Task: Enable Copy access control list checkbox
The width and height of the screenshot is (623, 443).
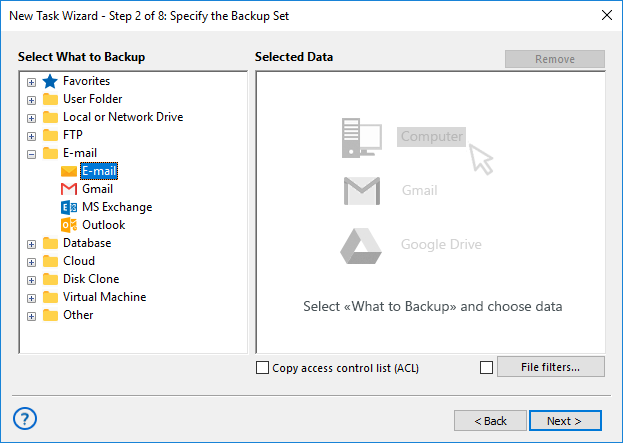Action: [263, 368]
